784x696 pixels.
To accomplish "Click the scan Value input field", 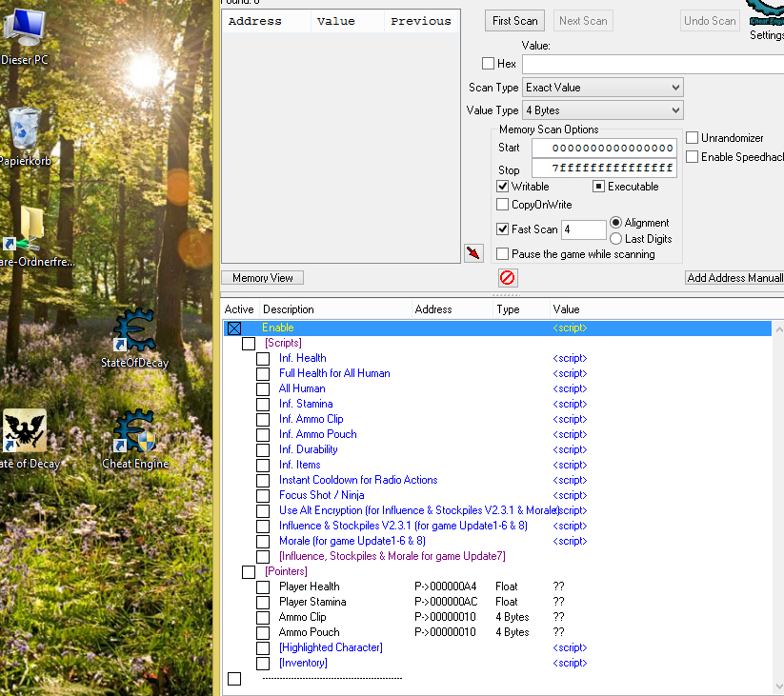I will click(653, 64).
